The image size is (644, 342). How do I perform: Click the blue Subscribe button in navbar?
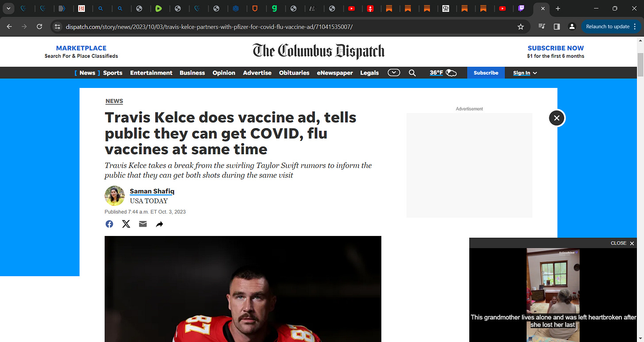(x=486, y=73)
